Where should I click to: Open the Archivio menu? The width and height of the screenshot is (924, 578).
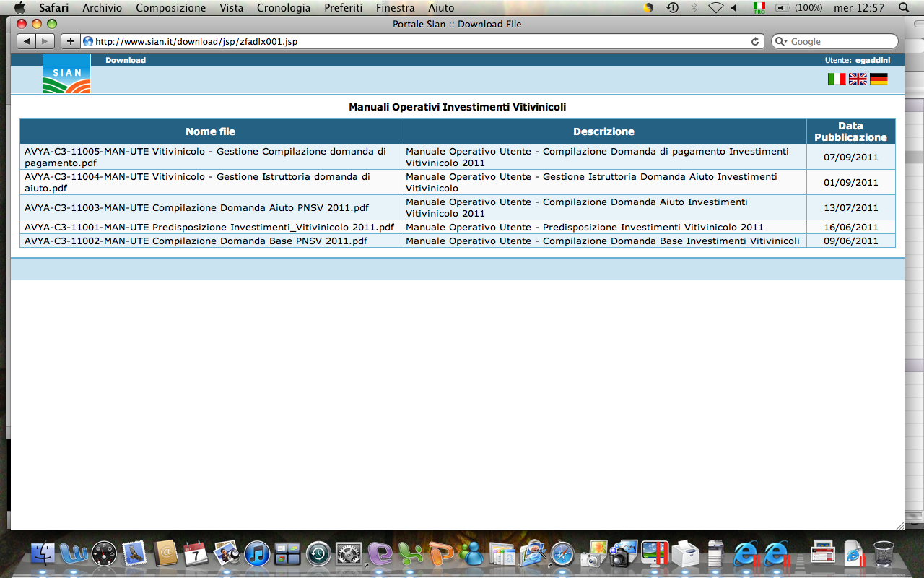point(102,8)
